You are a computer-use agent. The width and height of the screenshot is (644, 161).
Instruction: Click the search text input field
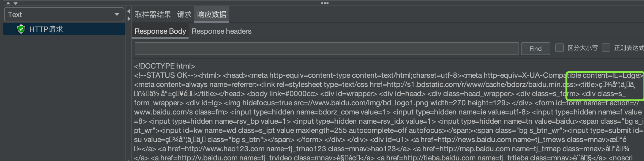click(326, 49)
